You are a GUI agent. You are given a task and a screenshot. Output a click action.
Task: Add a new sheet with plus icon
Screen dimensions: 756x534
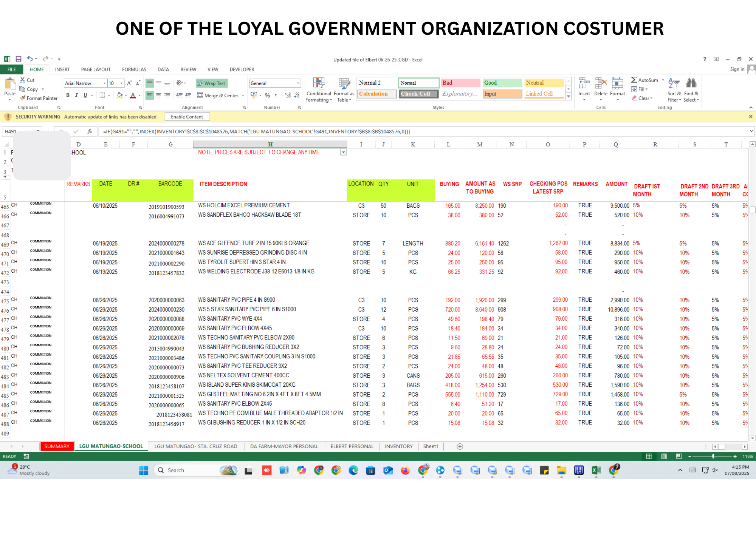click(x=460, y=446)
